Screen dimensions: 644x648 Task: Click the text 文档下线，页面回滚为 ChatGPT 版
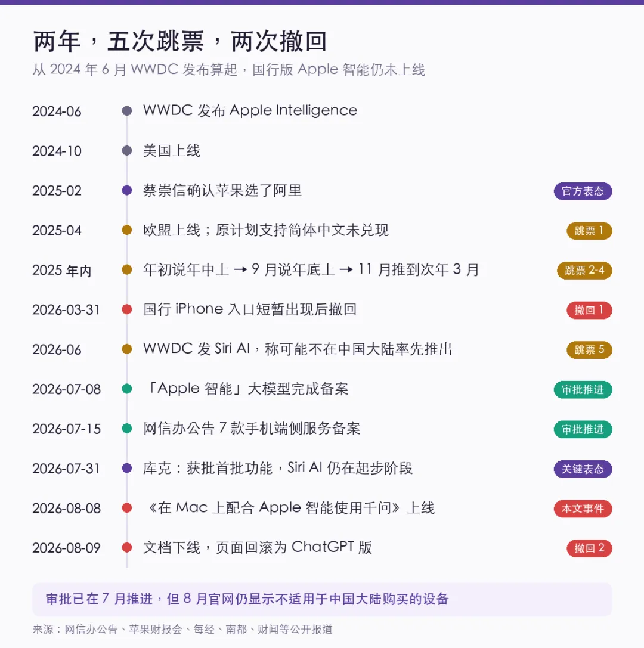[x=258, y=547]
